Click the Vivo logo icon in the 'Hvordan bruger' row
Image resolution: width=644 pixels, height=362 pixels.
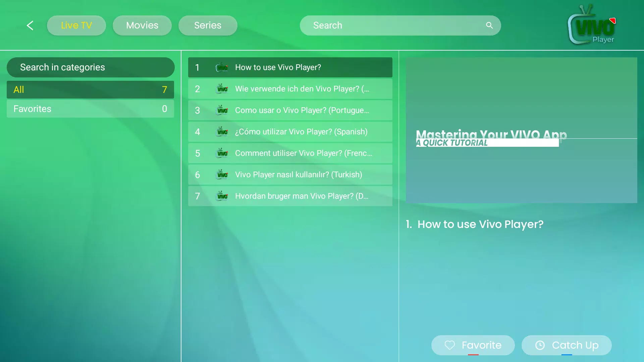pyautogui.click(x=222, y=196)
